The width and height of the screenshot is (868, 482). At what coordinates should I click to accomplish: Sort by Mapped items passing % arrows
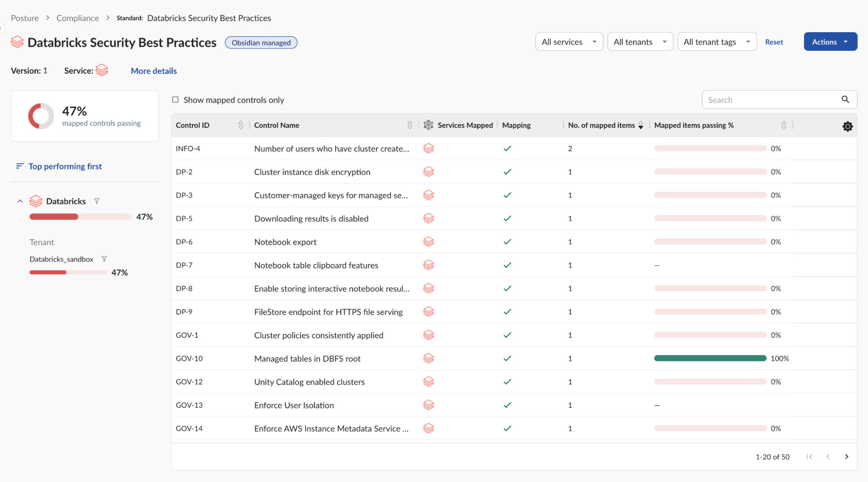[783, 125]
